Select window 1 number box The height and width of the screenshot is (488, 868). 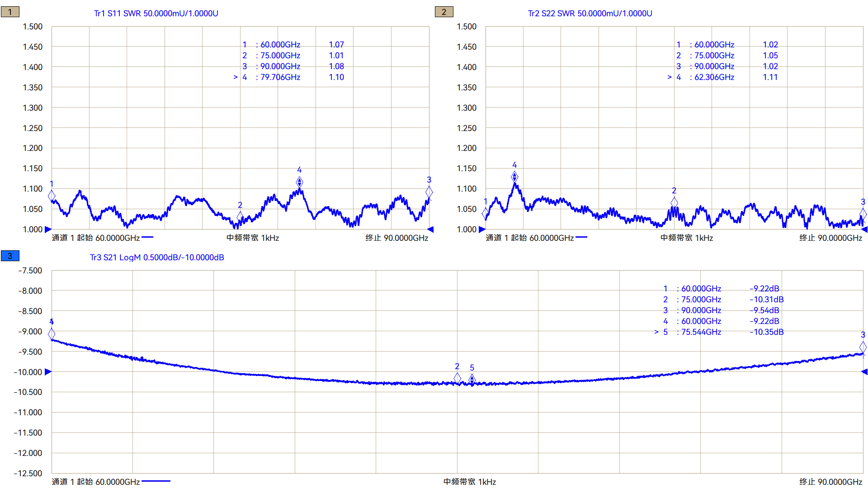coord(10,12)
